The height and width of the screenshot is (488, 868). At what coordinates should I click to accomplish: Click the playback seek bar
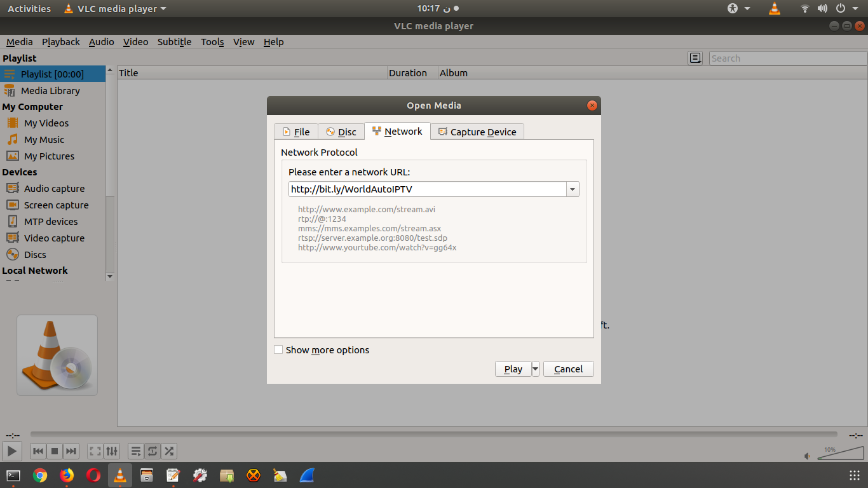pos(434,435)
